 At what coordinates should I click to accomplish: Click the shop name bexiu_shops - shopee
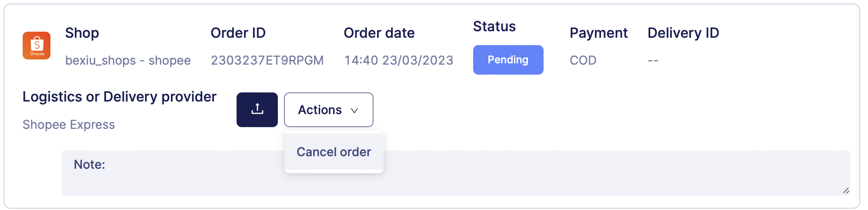pos(128,60)
